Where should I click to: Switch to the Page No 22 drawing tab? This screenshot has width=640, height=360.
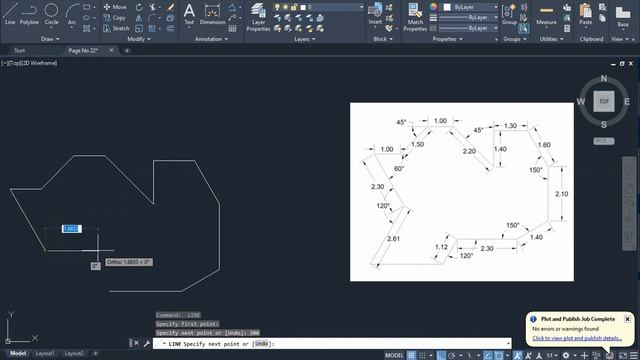coord(83,51)
